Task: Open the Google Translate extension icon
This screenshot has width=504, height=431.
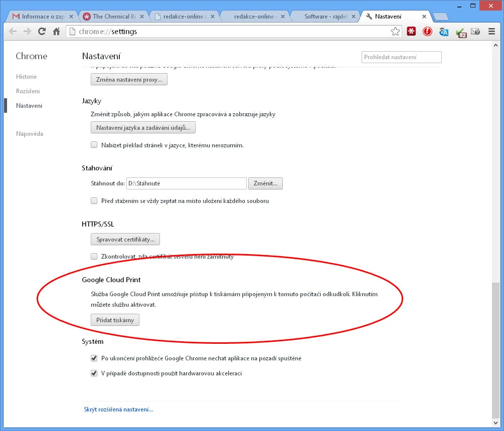Action: [444, 32]
